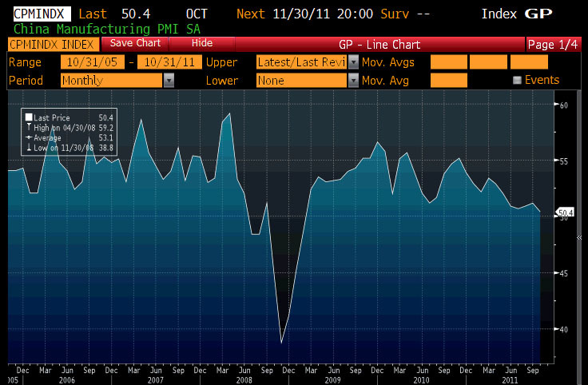Select the CPMINDX INDEX tab
Image resolution: width=588 pixels, height=385 pixels.
pos(52,43)
